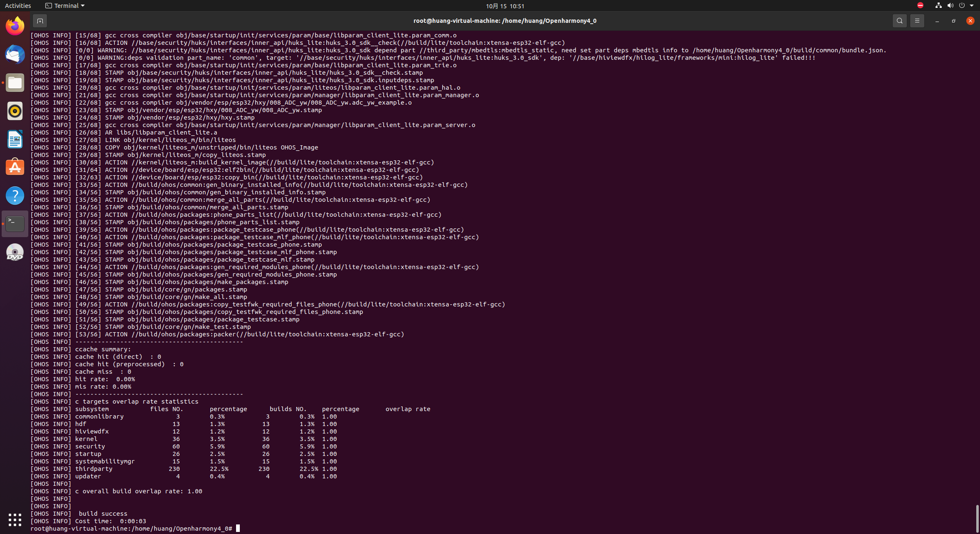Open the terminal hamburger menu
980x534 pixels.
point(917,21)
